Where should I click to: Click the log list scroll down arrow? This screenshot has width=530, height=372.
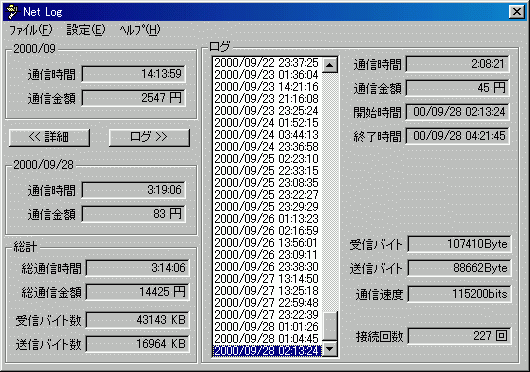[330, 349]
